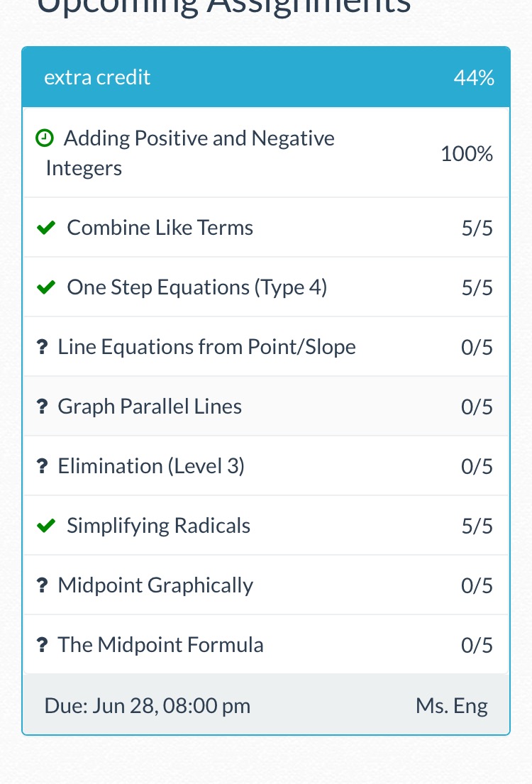
Task: Click the Ms. Eng teacher name
Action: [452, 706]
